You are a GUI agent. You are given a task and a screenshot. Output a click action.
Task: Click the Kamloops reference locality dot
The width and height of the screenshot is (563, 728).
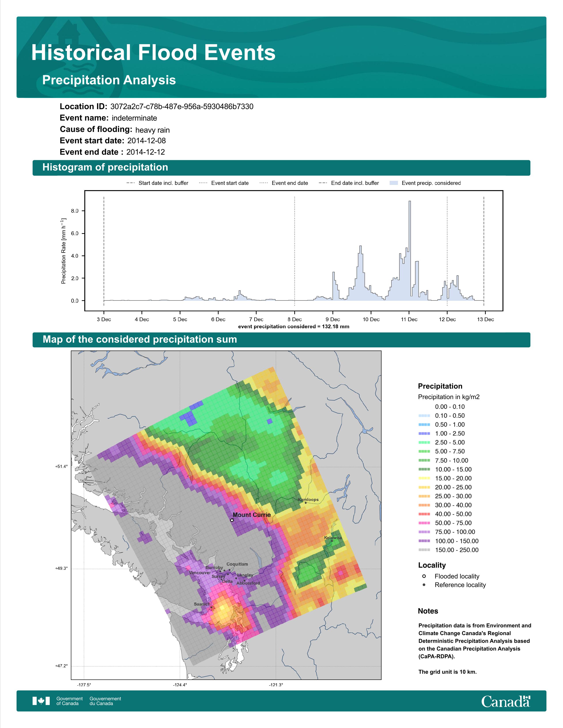click(x=306, y=503)
